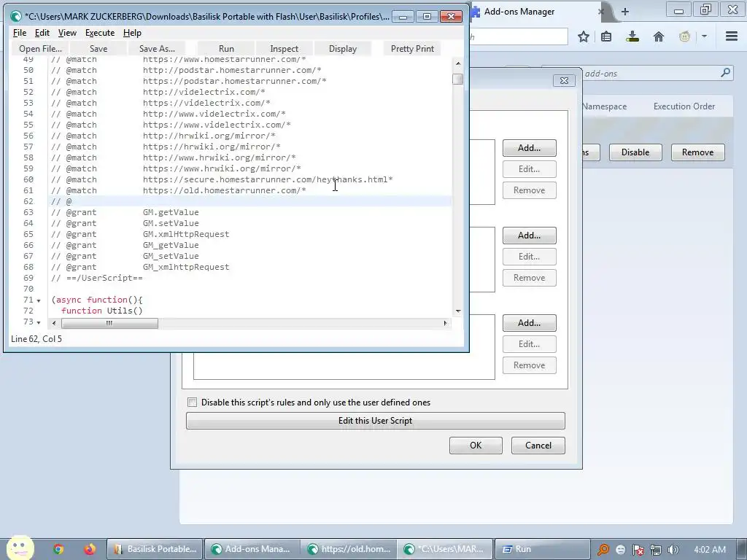
Task: Switch to Basilisk Portable taskbar item
Action: (155, 550)
